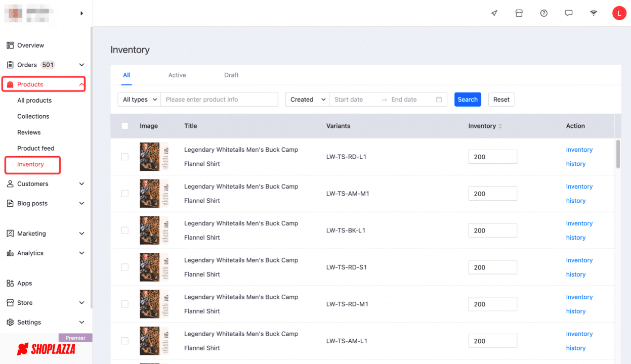Open Inventory history for LW-TS-AM-L1

click(x=579, y=341)
